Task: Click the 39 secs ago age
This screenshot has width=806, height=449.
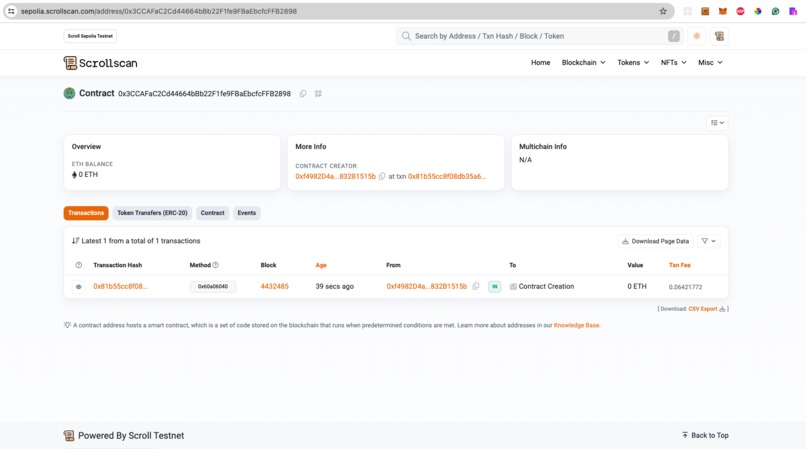Action: pos(335,286)
